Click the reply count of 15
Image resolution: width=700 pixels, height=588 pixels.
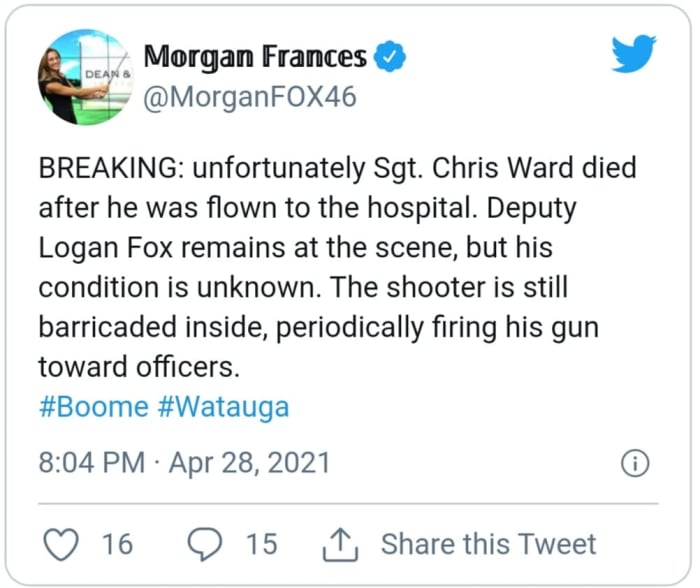click(261, 543)
